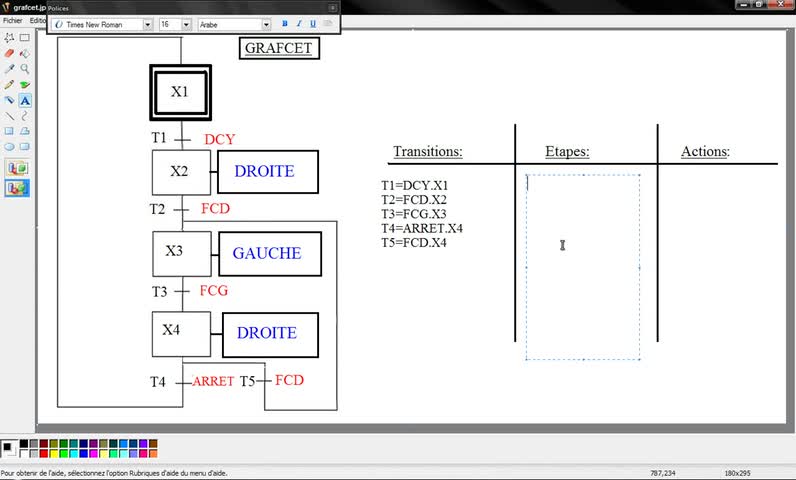Screen dimensions: 796x480
Task: Click the GAUCHE action box
Action: click(x=270, y=254)
